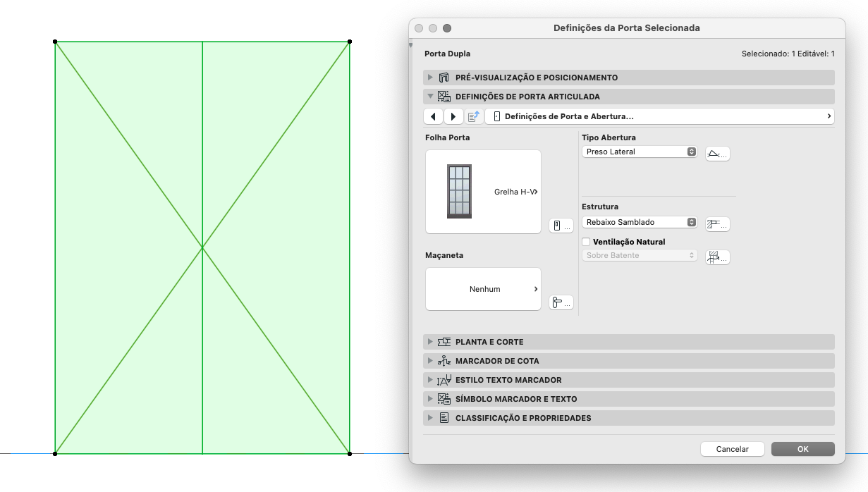Click the bottom-right door corner hotspot

tap(350, 453)
